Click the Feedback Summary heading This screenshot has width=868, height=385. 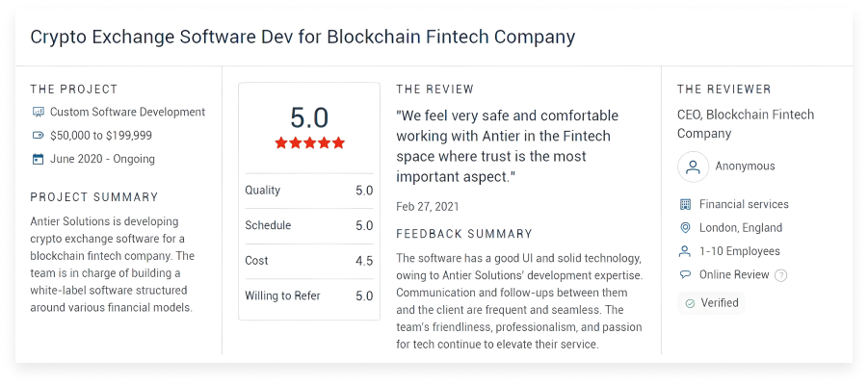(464, 234)
